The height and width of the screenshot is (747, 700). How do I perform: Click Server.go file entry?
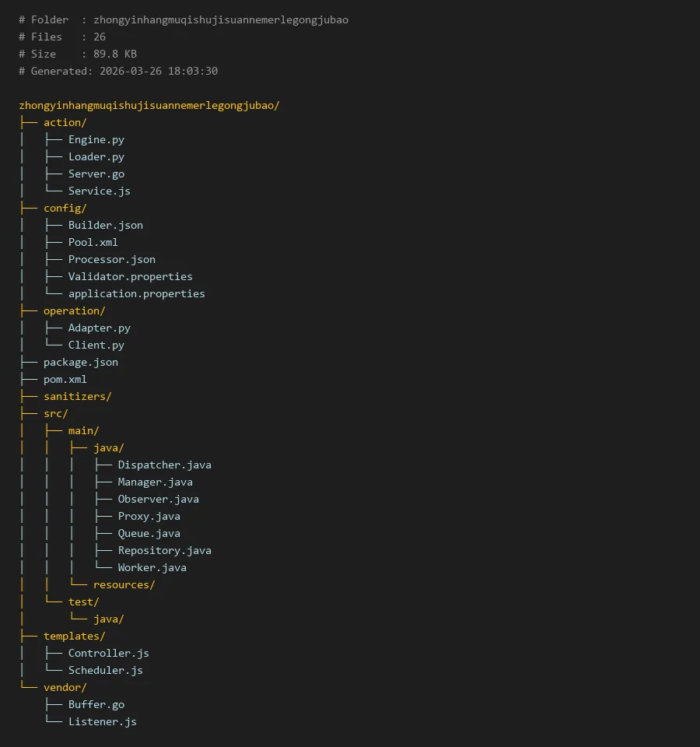tap(96, 174)
